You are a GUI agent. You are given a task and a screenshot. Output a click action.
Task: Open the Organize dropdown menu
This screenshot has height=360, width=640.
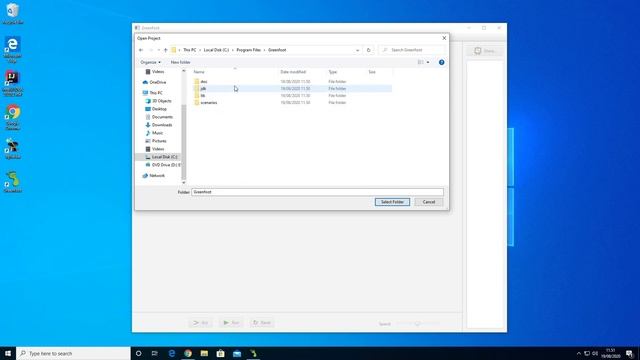tap(150, 62)
